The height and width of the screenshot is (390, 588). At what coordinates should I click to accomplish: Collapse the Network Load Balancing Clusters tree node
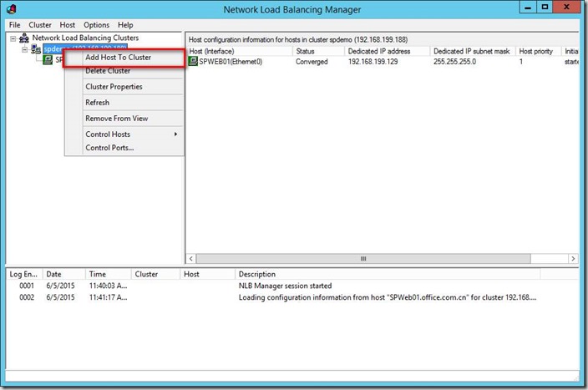[13, 38]
